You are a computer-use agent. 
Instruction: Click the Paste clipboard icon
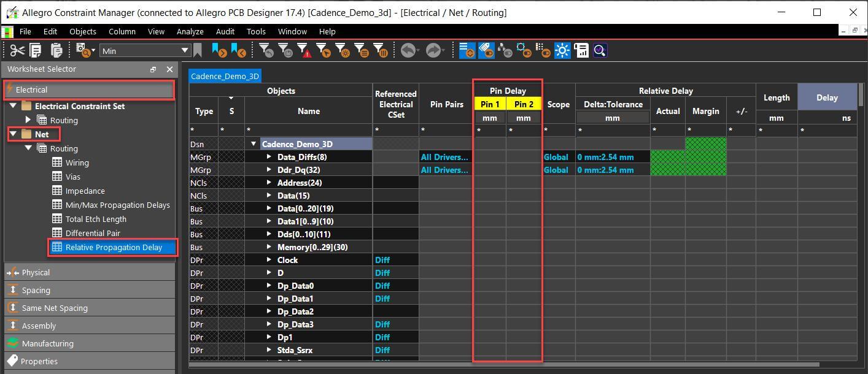pyautogui.click(x=56, y=50)
